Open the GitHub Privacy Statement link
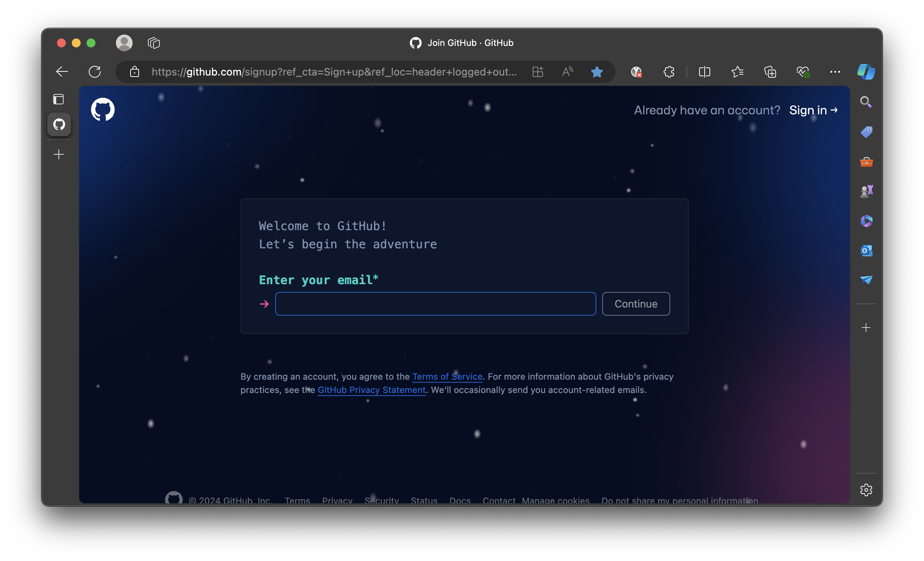 pos(371,390)
